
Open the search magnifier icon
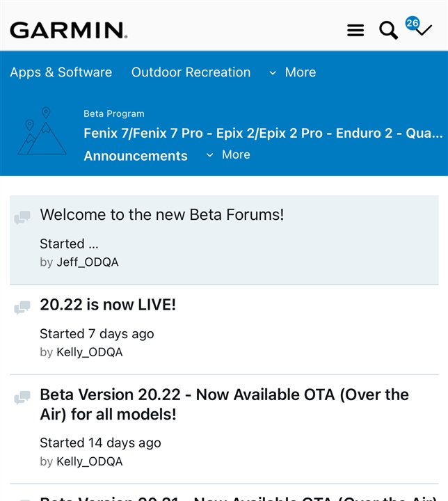387,31
